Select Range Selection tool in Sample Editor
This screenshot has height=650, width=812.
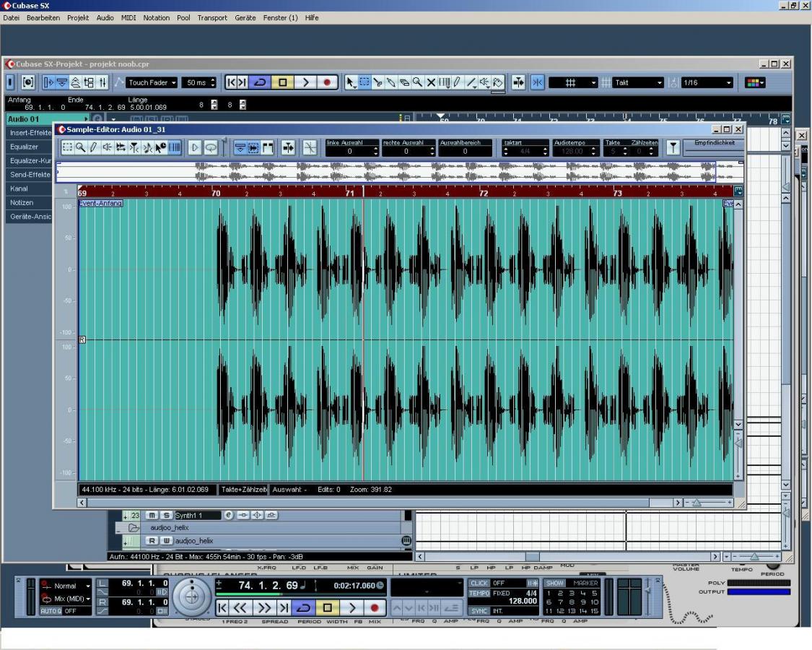point(67,148)
